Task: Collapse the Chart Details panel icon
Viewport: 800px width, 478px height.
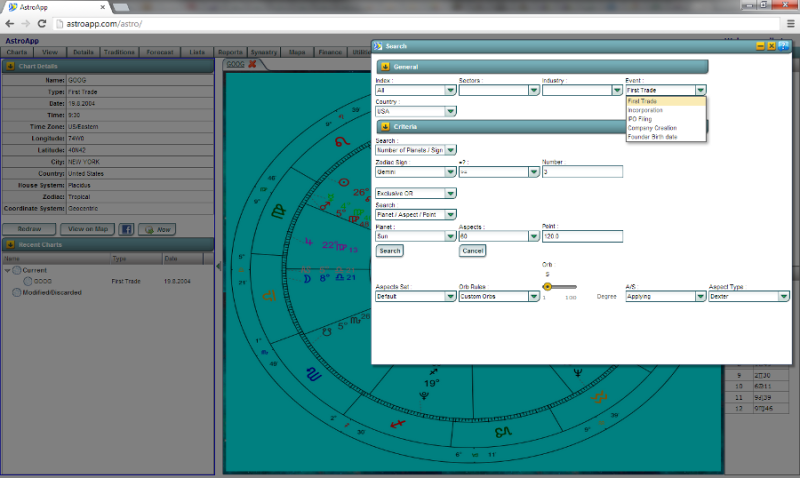Action: coord(10,66)
